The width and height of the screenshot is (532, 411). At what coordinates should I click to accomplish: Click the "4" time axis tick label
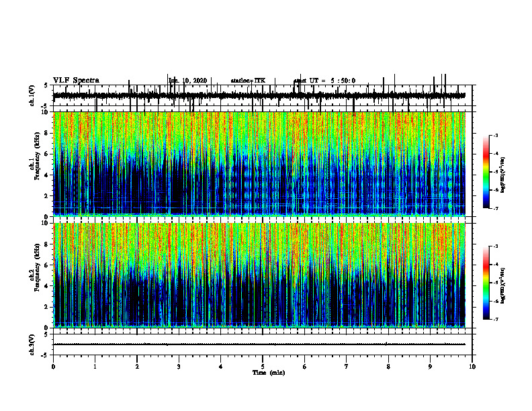pos(221,367)
